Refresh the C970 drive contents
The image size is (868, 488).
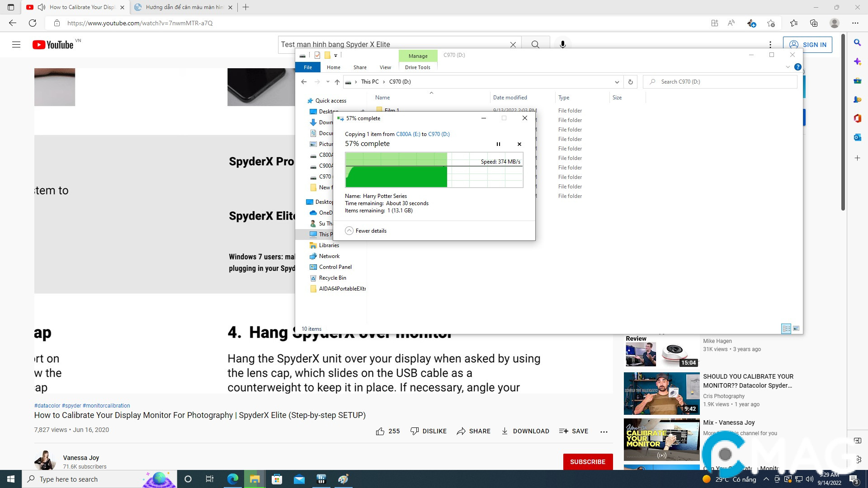click(631, 82)
